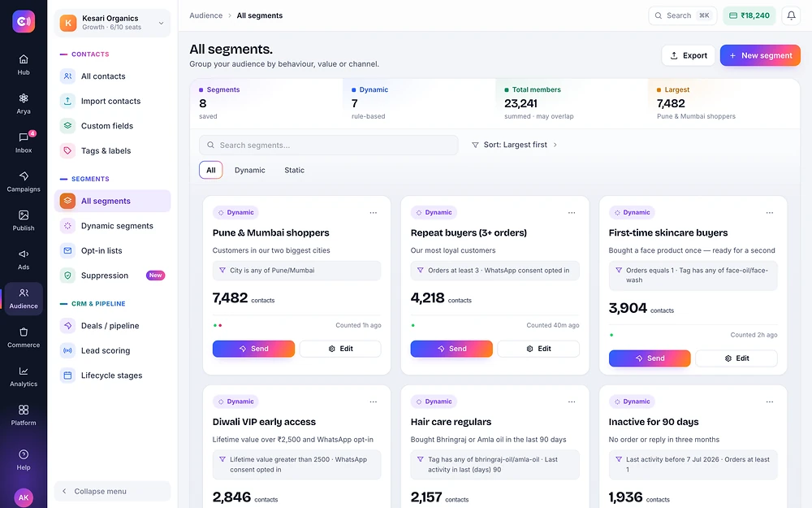Open Arya assistant in the left rail
812x508 pixels.
pyautogui.click(x=24, y=104)
